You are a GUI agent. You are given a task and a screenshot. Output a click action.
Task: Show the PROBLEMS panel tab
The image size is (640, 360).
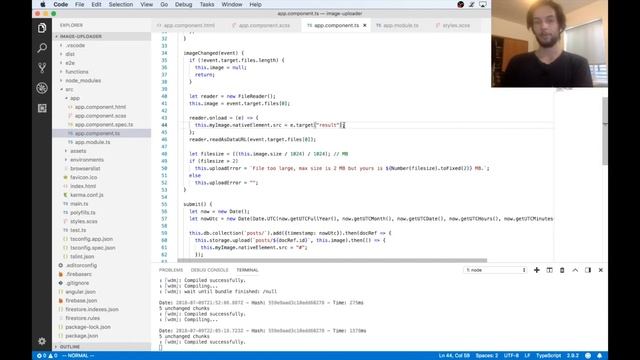pyautogui.click(x=171, y=270)
